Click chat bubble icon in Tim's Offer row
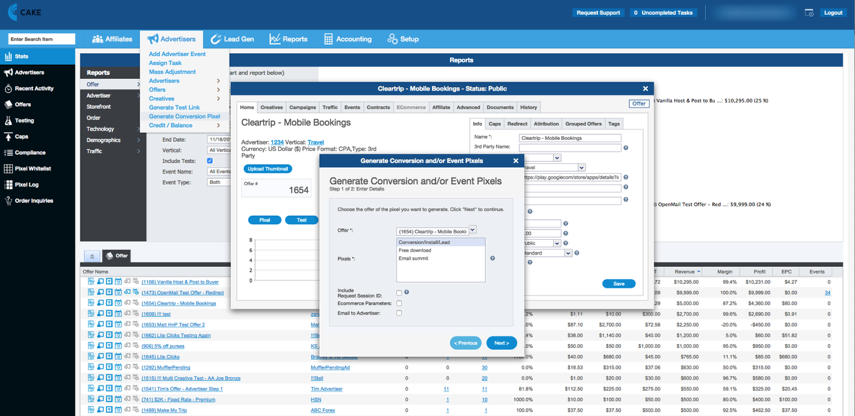Viewport: 855px width, 416px height. (x=100, y=389)
